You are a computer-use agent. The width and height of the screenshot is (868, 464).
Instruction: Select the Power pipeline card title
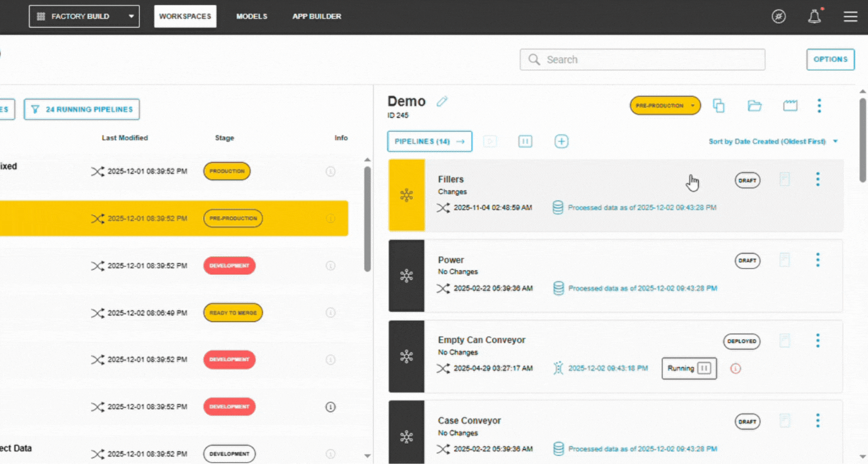coord(451,260)
